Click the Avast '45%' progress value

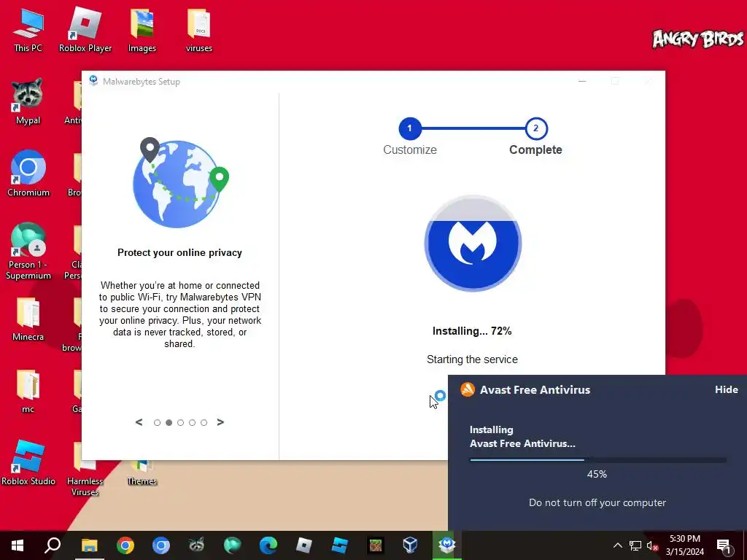tap(597, 474)
